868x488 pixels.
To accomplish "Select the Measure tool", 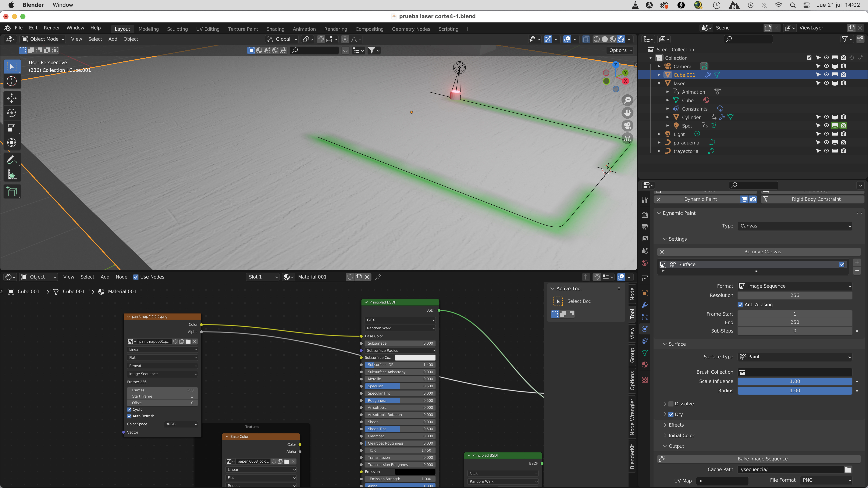I will [12, 175].
